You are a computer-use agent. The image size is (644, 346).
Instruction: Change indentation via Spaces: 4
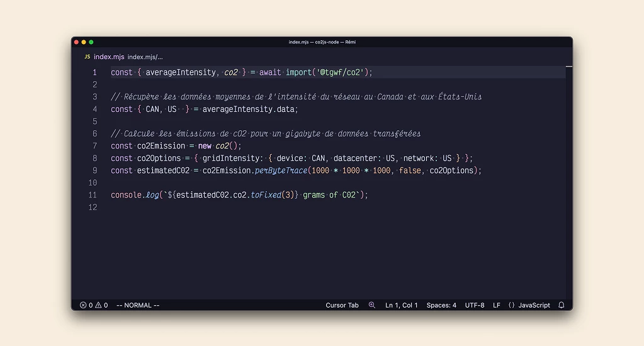[x=441, y=305]
